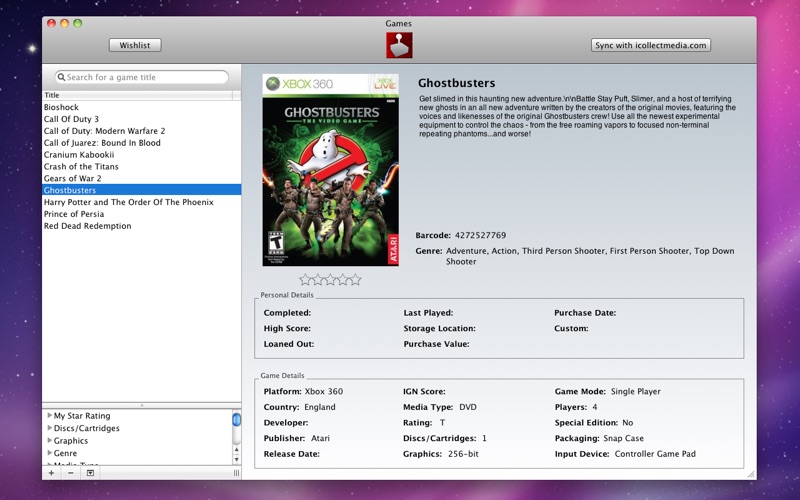800x500 pixels.
Task: Expand the Genre filter
Action: click(49, 453)
